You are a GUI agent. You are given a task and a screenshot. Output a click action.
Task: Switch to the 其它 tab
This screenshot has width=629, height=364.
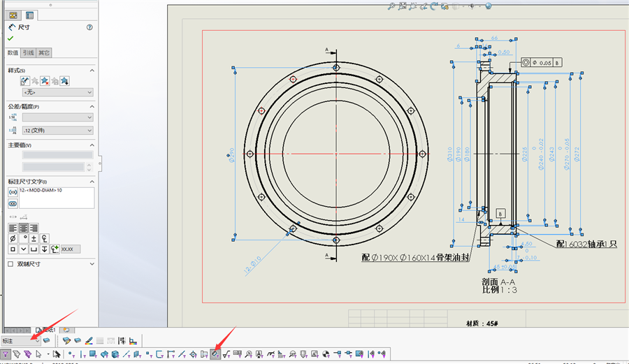(44, 52)
